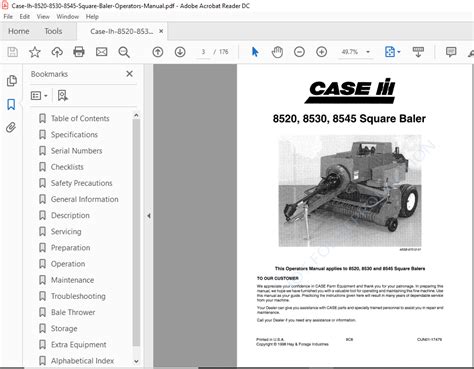Print the document with printer icon
The width and height of the screenshot is (474, 369).
[x=79, y=52]
